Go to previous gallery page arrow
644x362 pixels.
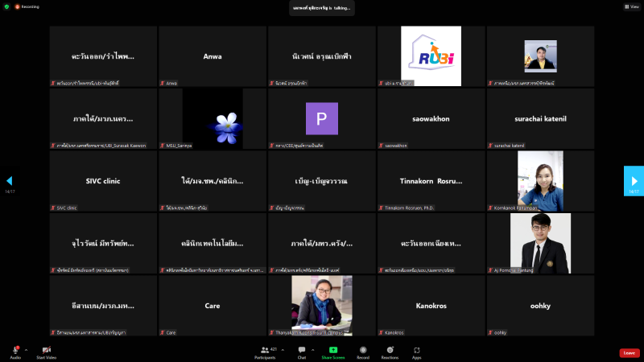point(10,181)
